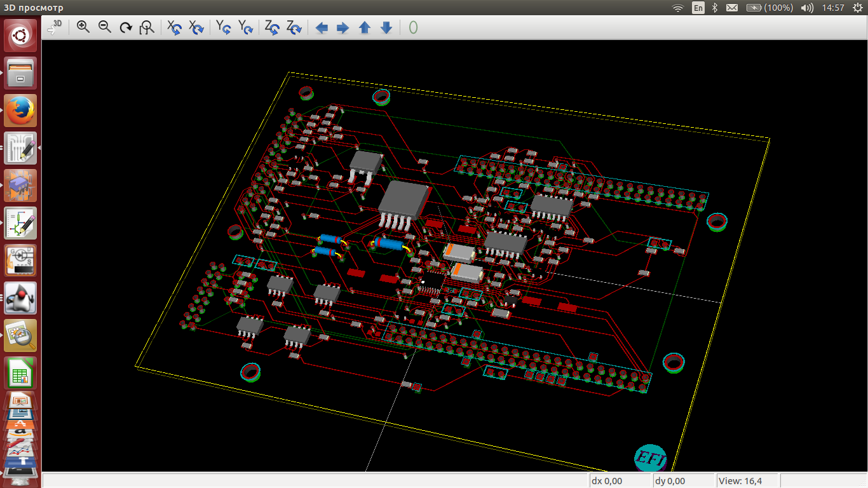Toggle orthographic projection green icon
The height and width of the screenshot is (488, 868).
(x=413, y=28)
